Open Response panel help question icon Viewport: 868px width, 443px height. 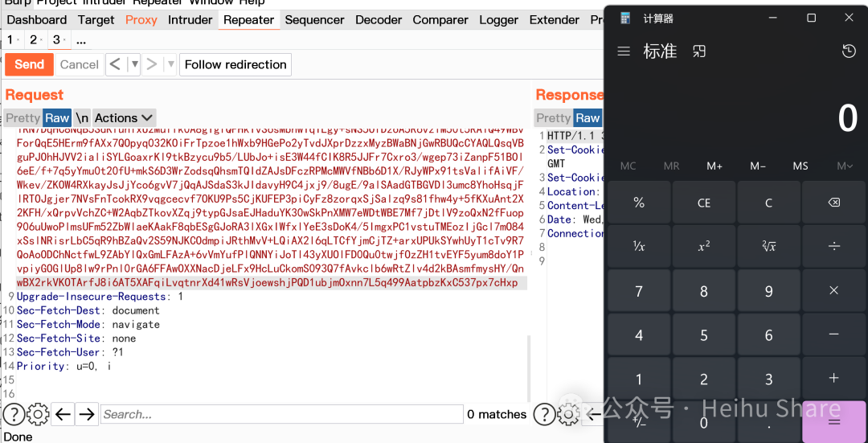coord(545,414)
